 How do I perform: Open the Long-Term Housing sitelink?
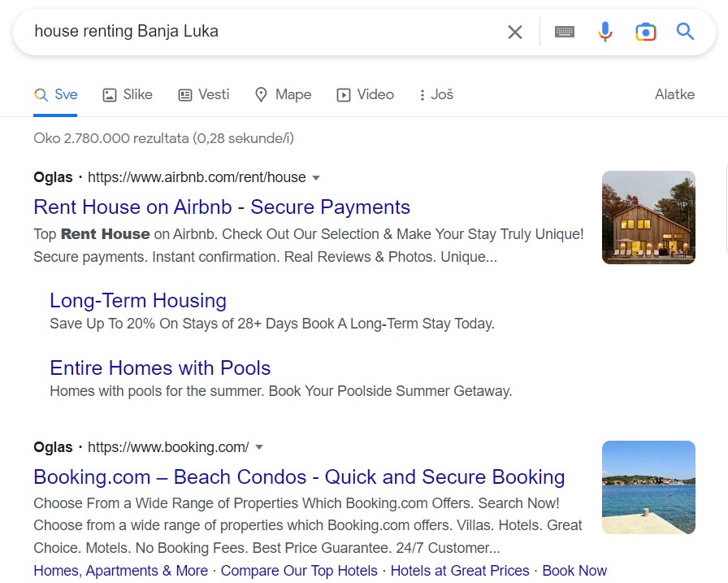(x=138, y=300)
